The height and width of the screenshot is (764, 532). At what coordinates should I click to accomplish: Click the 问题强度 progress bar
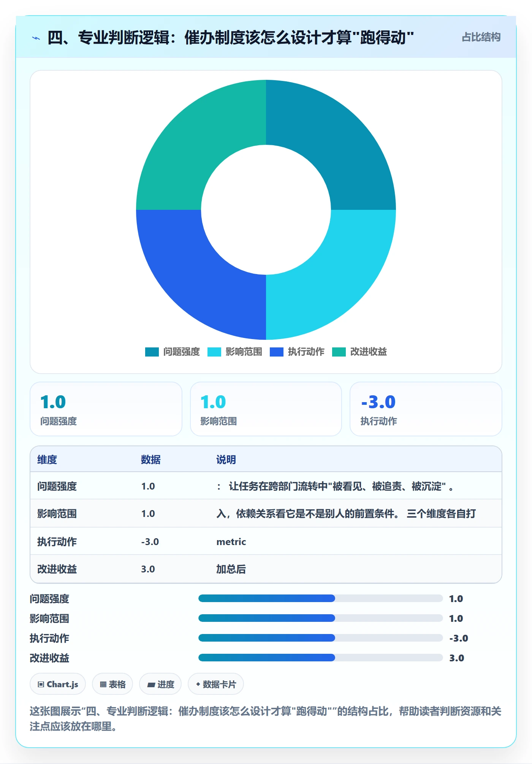(x=320, y=598)
